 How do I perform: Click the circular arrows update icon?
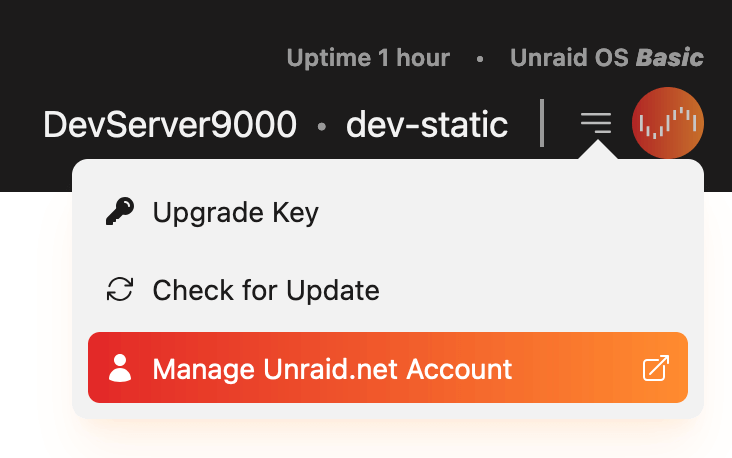119,290
